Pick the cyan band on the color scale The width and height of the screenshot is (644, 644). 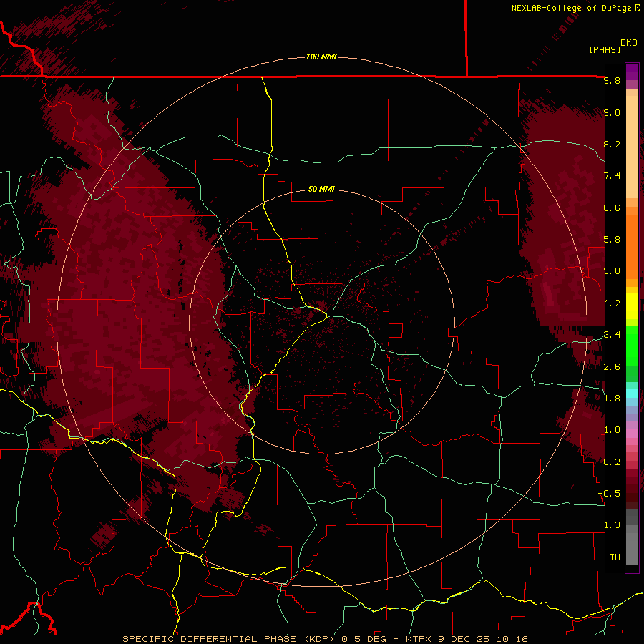pyautogui.click(x=632, y=393)
